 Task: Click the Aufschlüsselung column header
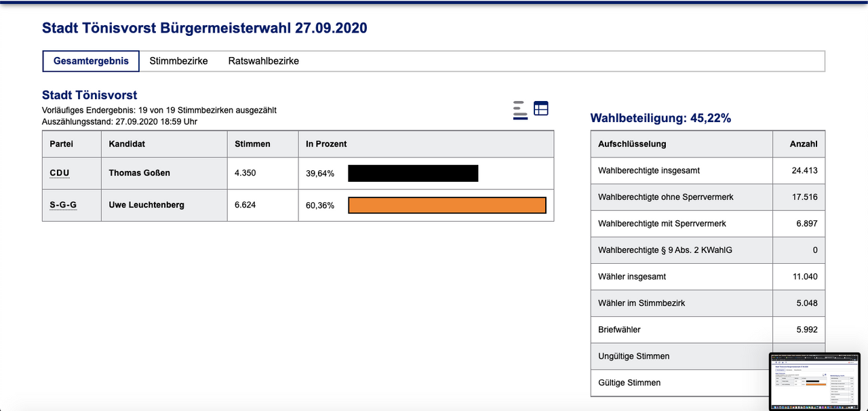tap(632, 144)
